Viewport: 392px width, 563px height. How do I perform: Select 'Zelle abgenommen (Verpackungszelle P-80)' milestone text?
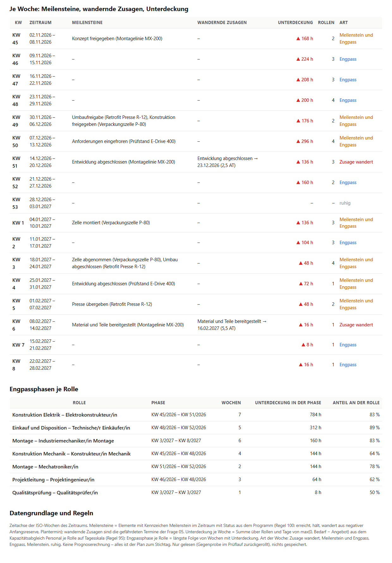[x=116, y=260]
